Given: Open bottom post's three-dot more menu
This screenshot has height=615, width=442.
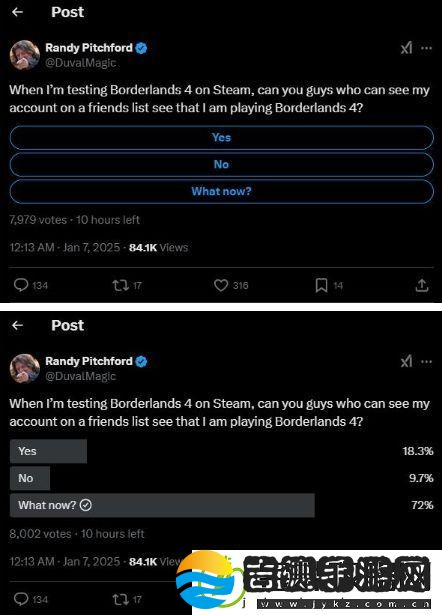Looking at the screenshot, I should 426,362.
